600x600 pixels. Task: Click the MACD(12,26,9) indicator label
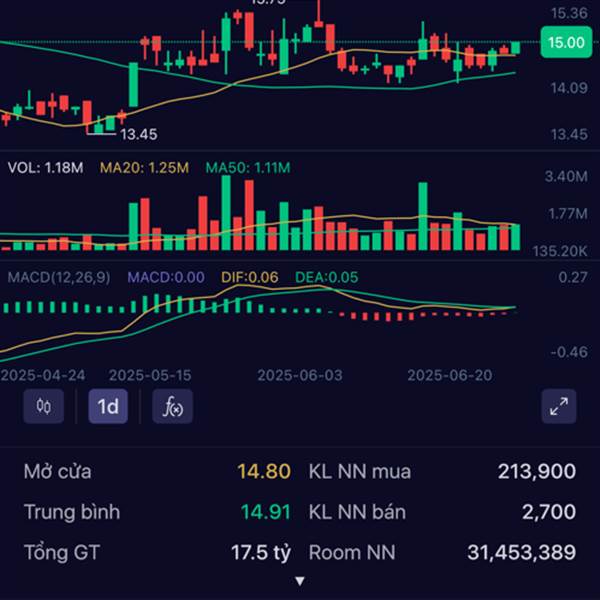pos(59,277)
